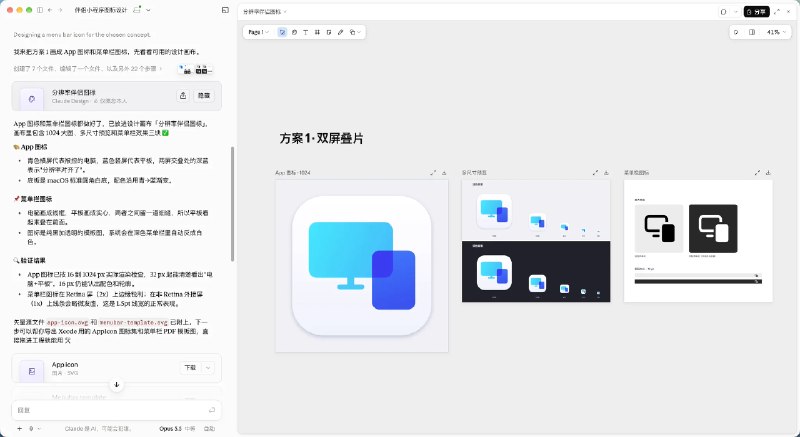
Task: Click the app-icon.svg inline code text
Action: (67, 322)
